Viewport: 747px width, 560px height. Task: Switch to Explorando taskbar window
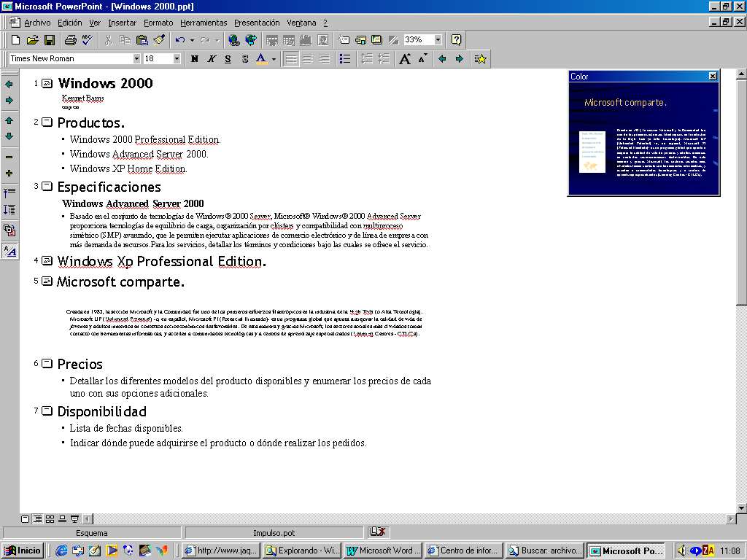[302, 551]
